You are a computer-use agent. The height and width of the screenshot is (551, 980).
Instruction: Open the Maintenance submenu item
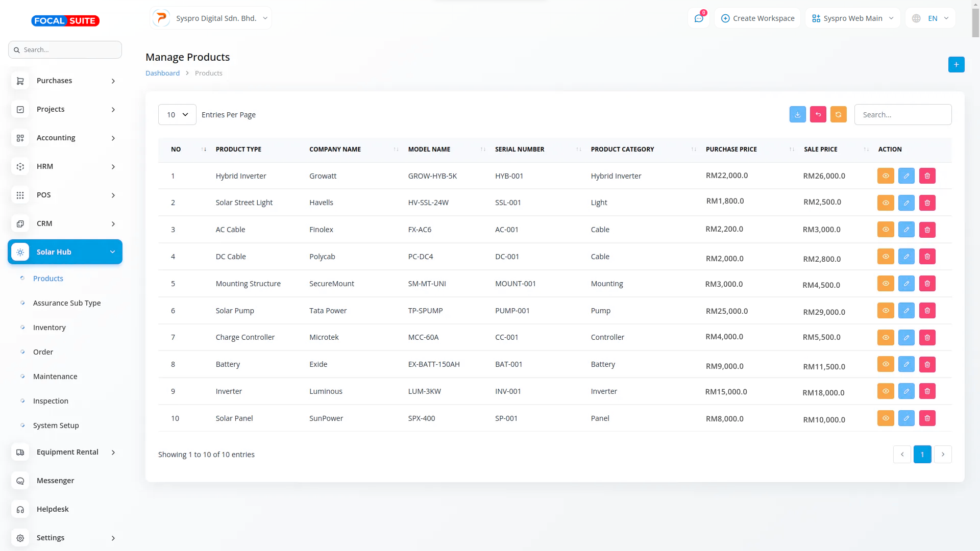pyautogui.click(x=55, y=377)
